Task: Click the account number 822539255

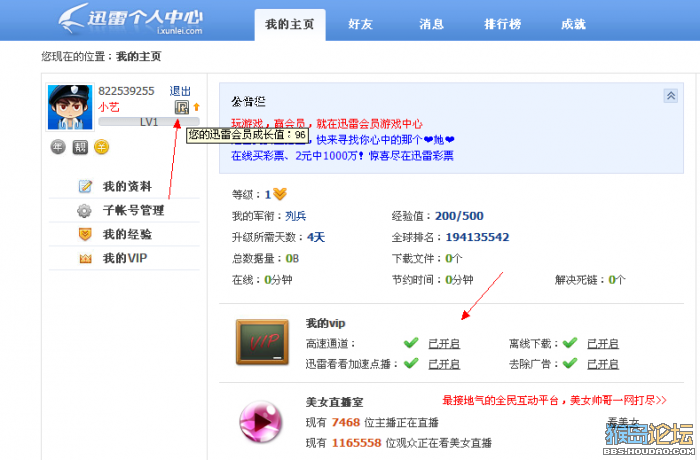Action: [126, 91]
